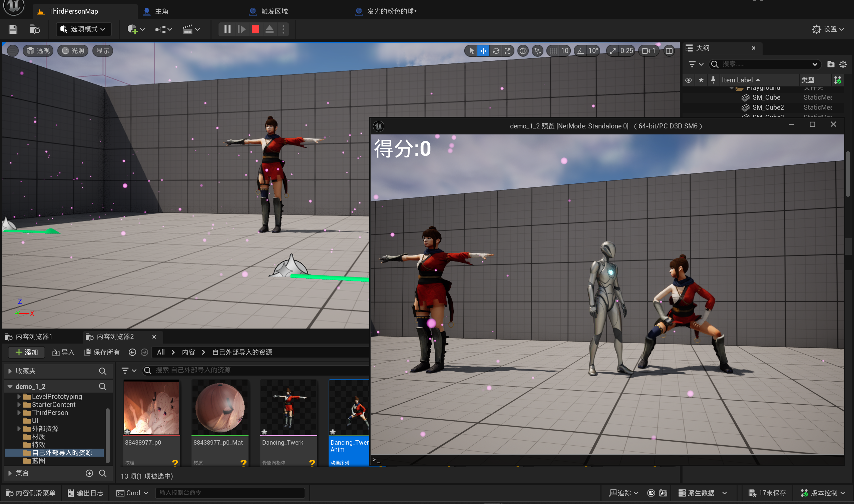Viewport: 854px width, 504px height.
Task: Click the 添加 add button
Action: [x=26, y=352]
